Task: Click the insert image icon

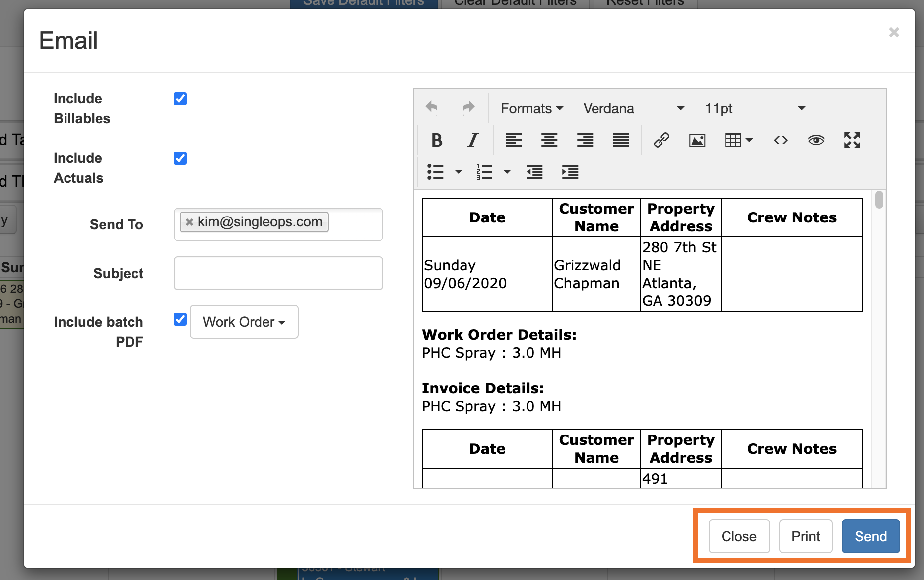Action: (x=697, y=141)
